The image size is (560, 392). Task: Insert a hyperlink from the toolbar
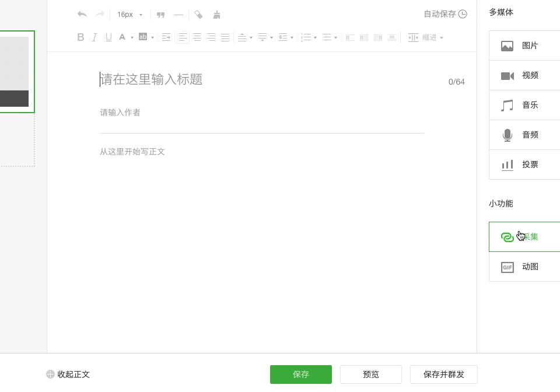click(198, 15)
